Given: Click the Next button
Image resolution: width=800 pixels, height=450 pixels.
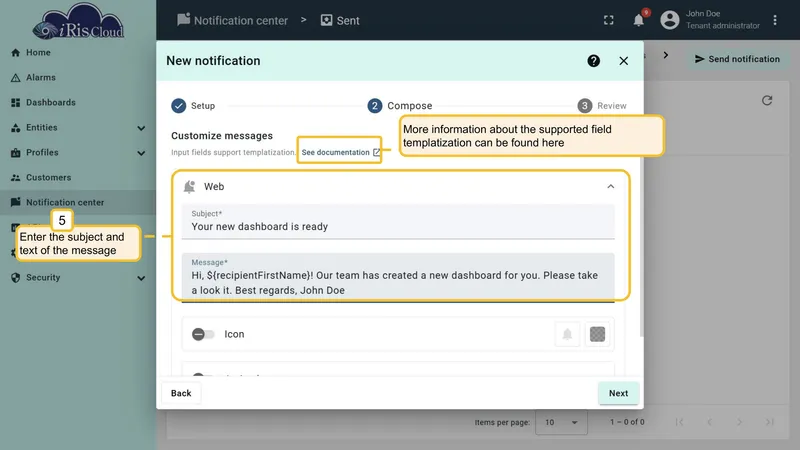Looking at the screenshot, I should click(618, 393).
